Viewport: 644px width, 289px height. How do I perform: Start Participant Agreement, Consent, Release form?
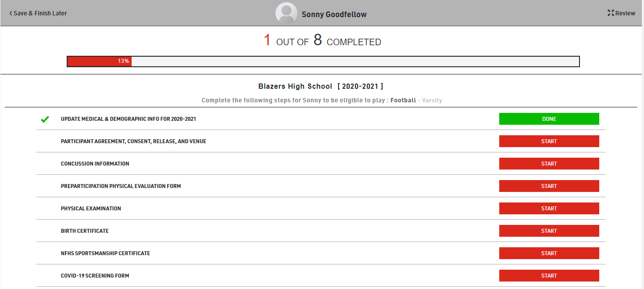pos(549,141)
